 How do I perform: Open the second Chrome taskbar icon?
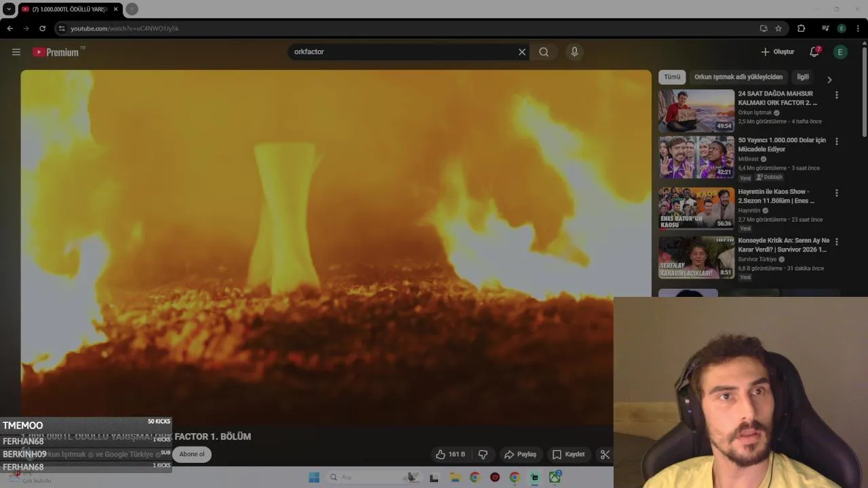(515, 478)
